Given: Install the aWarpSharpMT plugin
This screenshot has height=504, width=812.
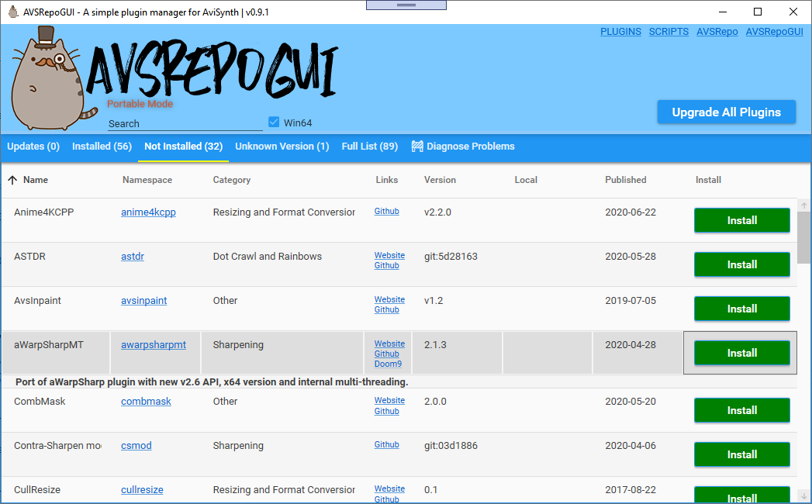Looking at the screenshot, I should tap(741, 354).
